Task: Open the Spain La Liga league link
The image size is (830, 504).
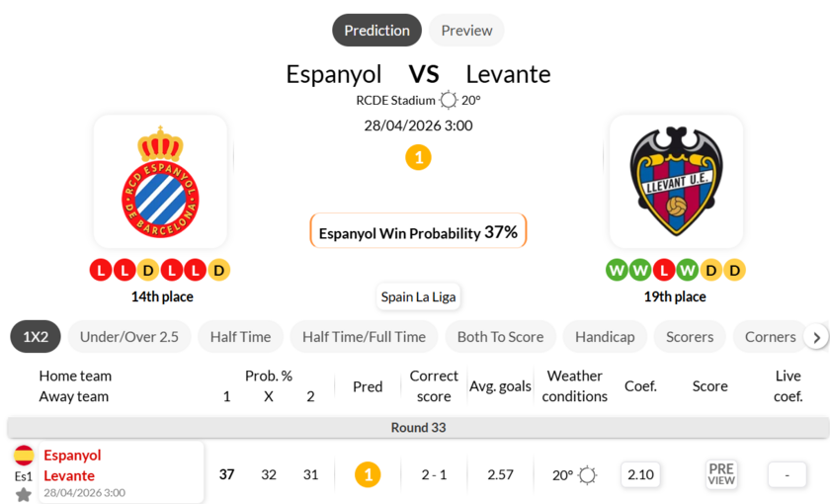Action: [418, 296]
